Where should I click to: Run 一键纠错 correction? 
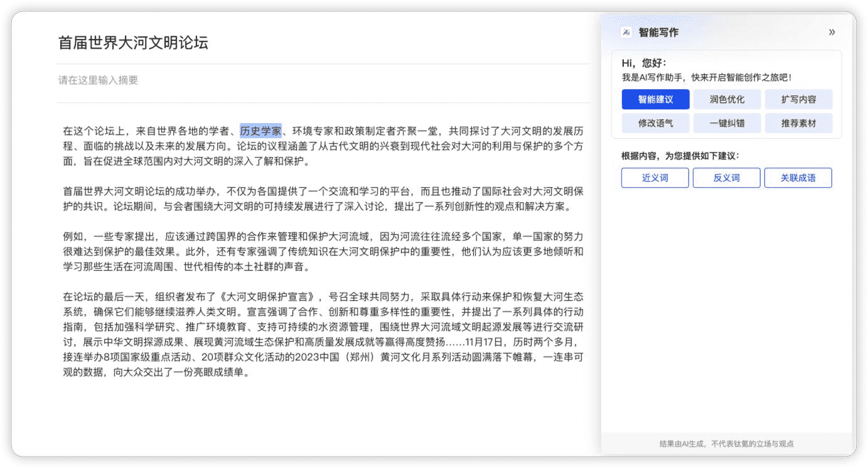[x=727, y=123]
